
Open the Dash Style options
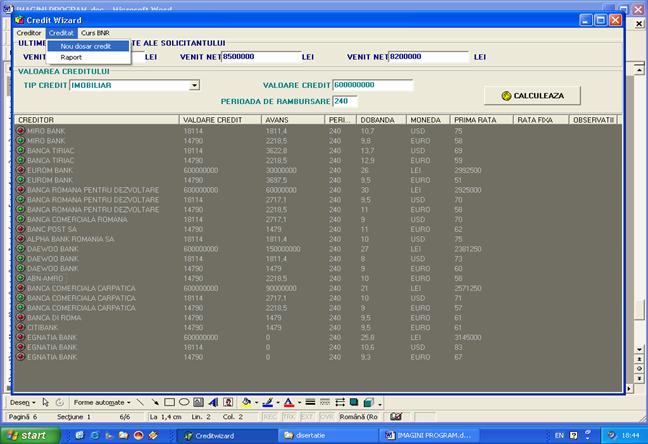[x=325, y=402]
